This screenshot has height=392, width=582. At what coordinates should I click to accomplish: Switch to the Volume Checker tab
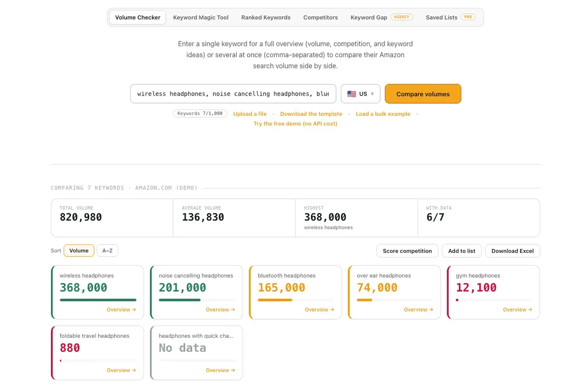[x=138, y=17]
